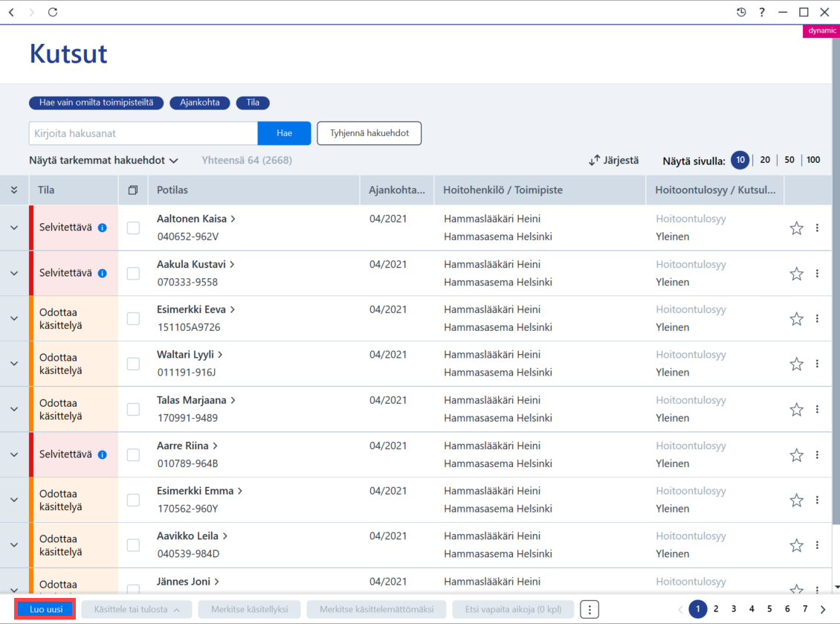
Task: Star the Aaltonen Kaisa row as favorite
Action: click(797, 228)
